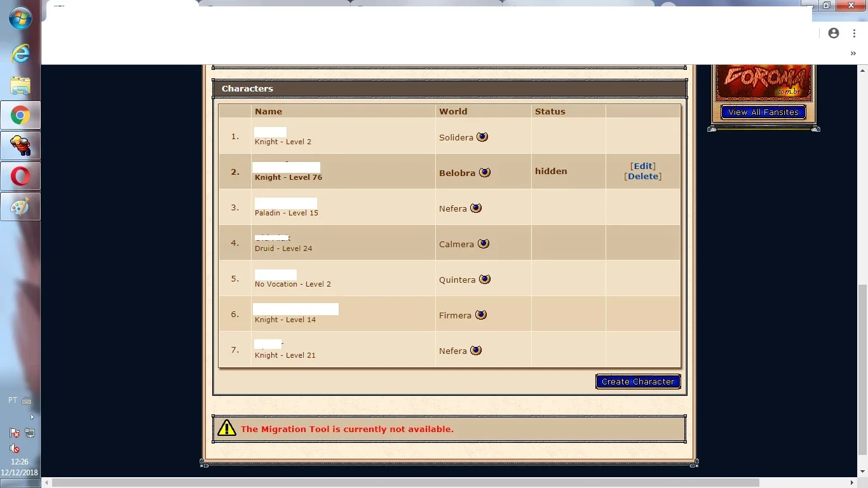868x488 pixels.
Task: Switch to Google Chrome in taskbar
Action: [20, 116]
